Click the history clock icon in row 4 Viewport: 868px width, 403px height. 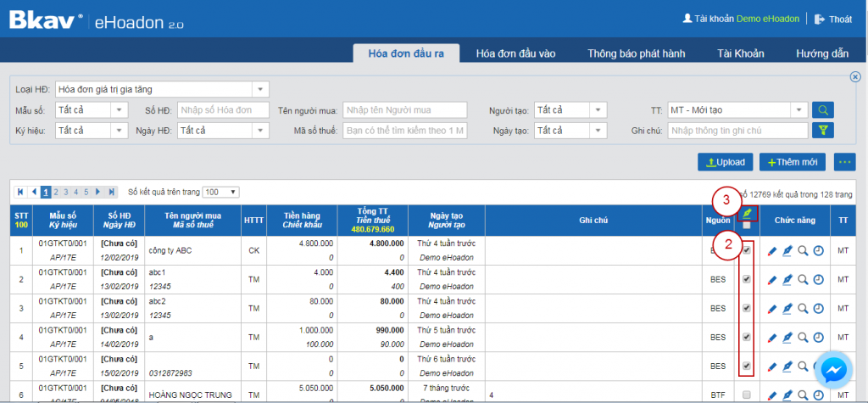(818, 338)
